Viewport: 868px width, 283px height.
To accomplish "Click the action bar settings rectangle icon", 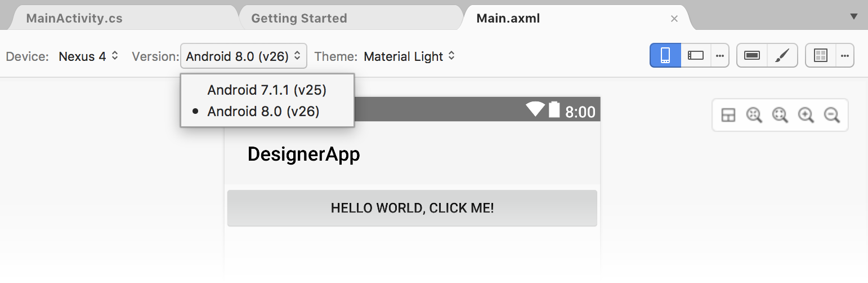I will coord(752,55).
